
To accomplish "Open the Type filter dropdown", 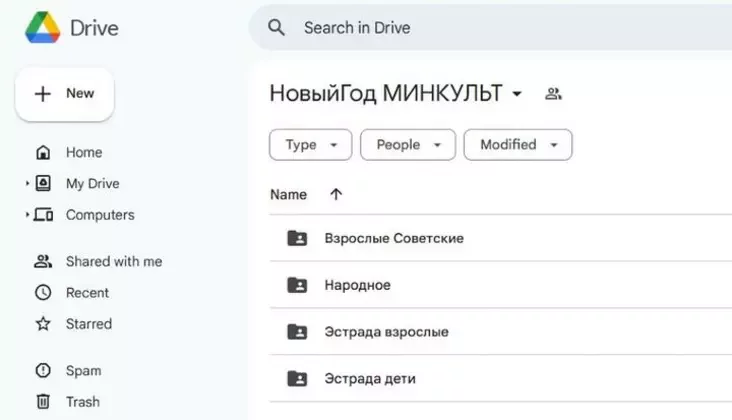I will (x=310, y=145).
